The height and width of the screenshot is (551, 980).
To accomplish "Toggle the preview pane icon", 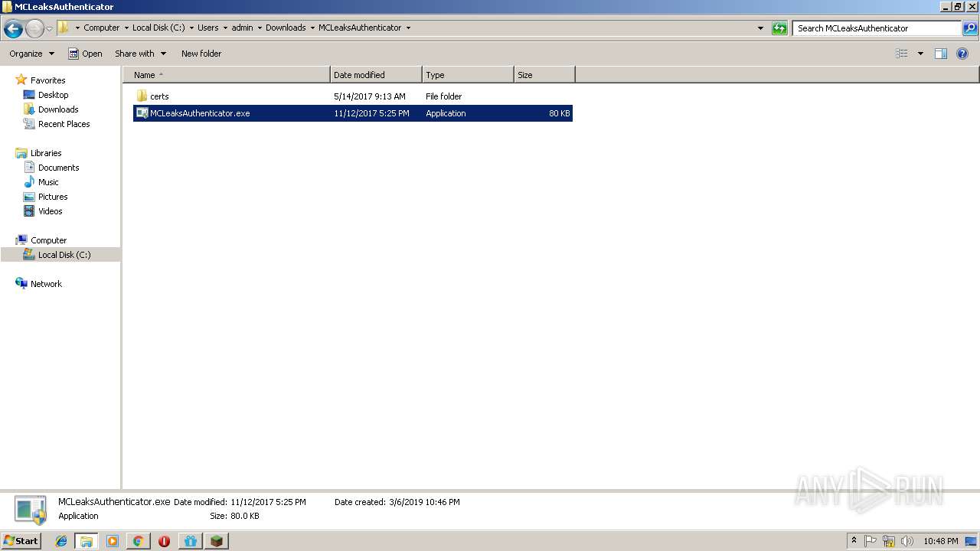I will [941, 54].
